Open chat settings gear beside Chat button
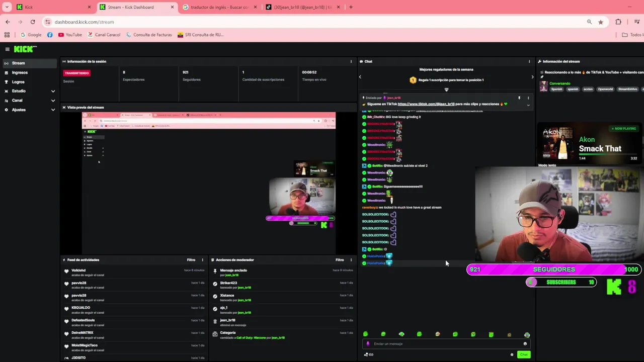This screenshot has height=362, width=644. click(x=512, y=354)
